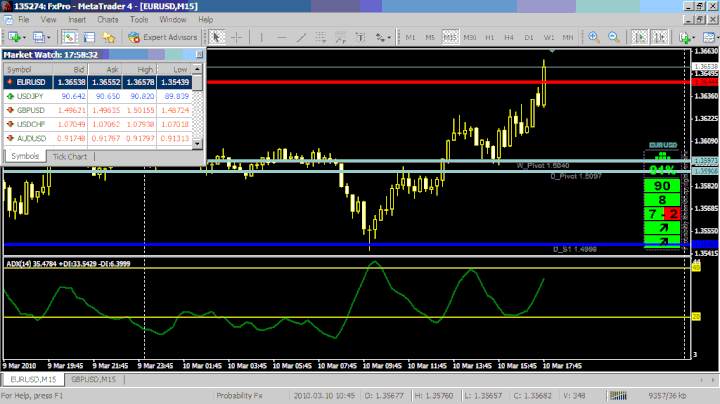This screenshot has width=720, height=404.
Task: Select the Crosshair tool
Action: click(x=236, y=37)
